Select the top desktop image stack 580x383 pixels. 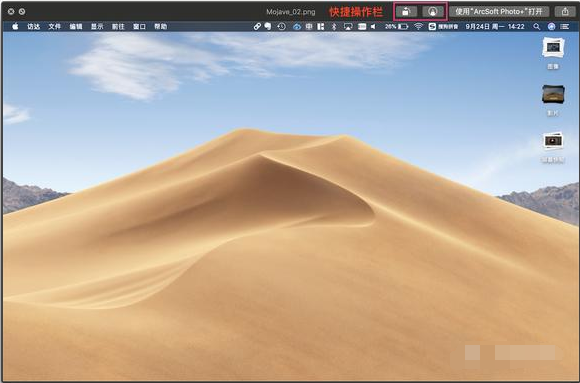point(553,47)
